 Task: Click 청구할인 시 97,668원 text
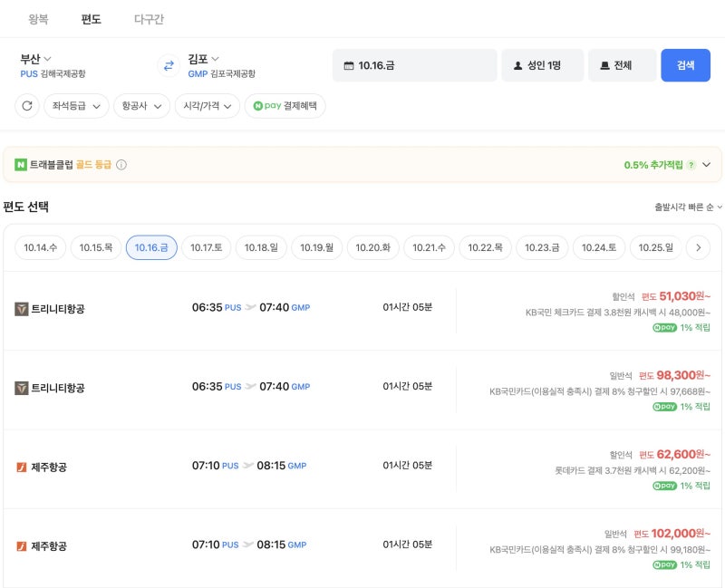coord(600,392)
